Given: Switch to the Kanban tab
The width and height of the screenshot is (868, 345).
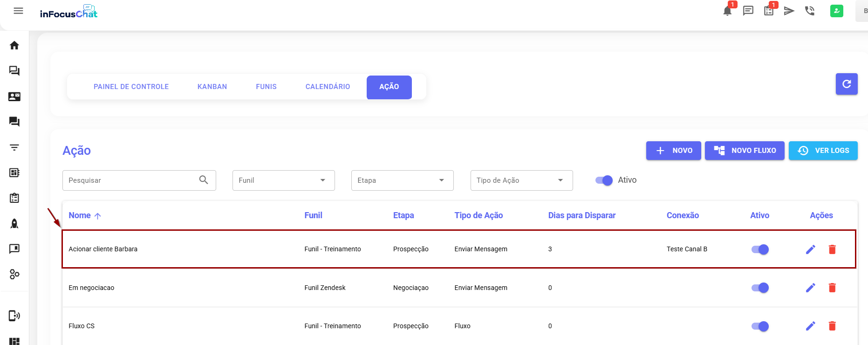Looking at the screenshot, I should [x=212, y=87].
